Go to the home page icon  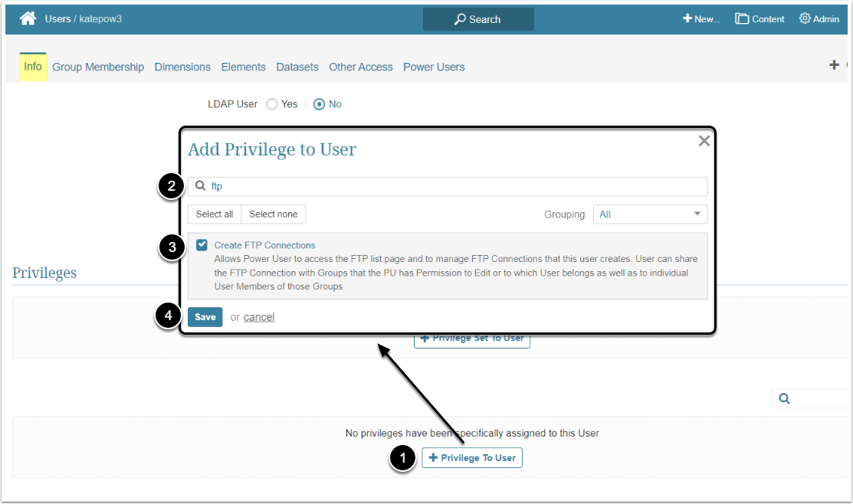click(x=28, y=19)
